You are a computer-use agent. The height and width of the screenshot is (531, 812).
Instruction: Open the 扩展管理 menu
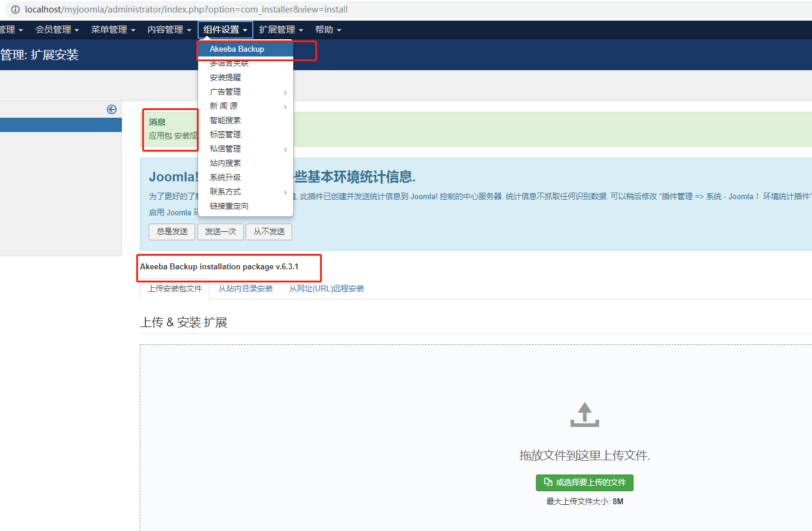281,30
